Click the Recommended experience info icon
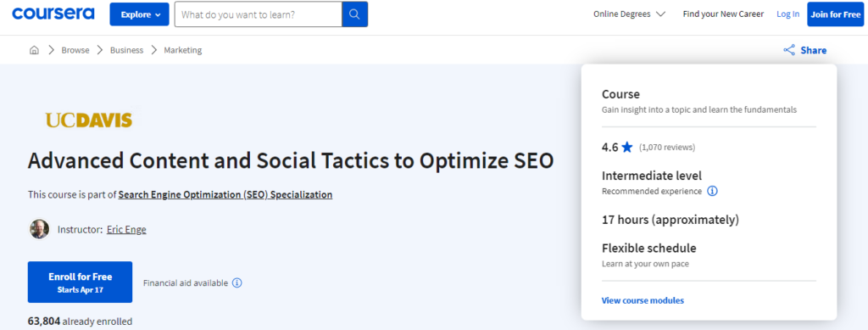868x330 pixels. pyautogui.click(x=712, y=191)
